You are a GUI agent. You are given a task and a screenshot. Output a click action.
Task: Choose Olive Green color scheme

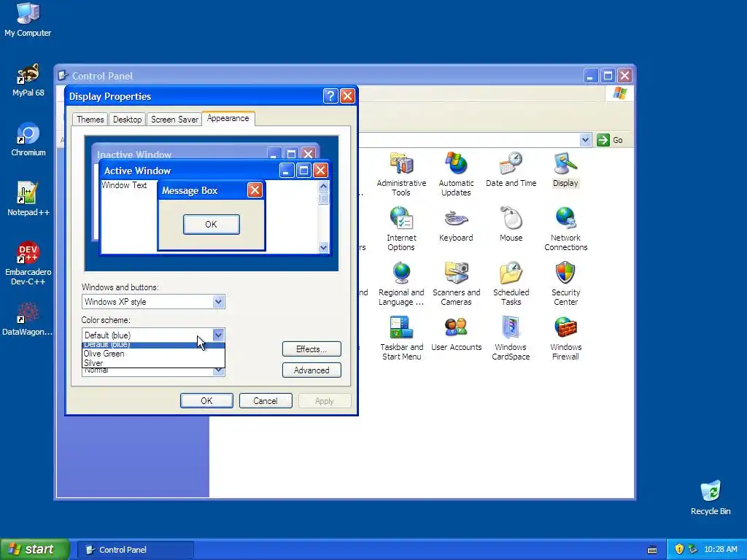pos(153,354)
